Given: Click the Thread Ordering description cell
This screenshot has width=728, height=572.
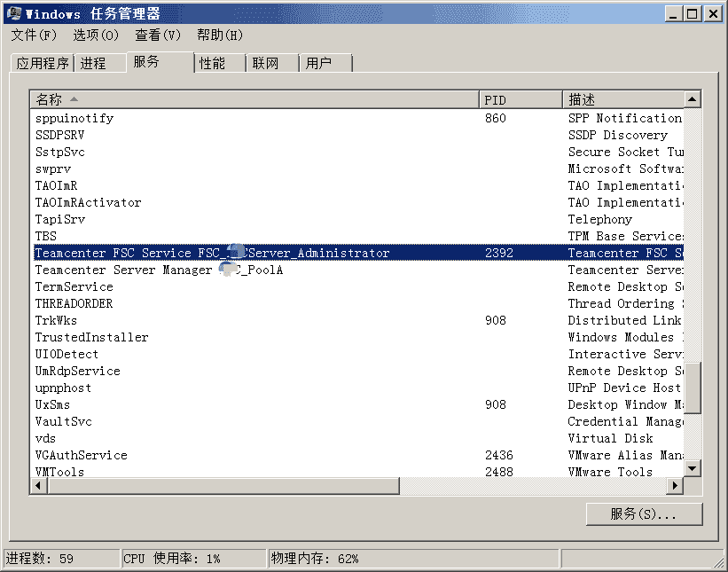Looking at the screenshot, I should [x=625, y=303].
